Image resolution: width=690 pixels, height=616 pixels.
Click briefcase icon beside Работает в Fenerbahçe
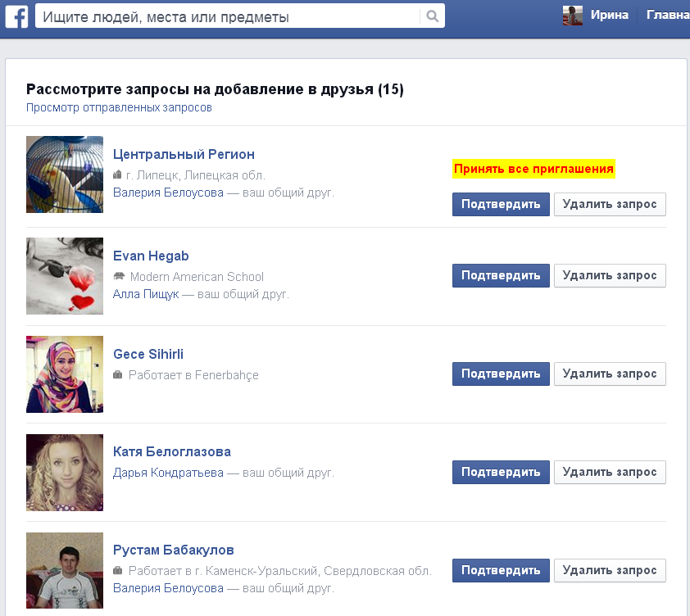(x=117, y=374)
